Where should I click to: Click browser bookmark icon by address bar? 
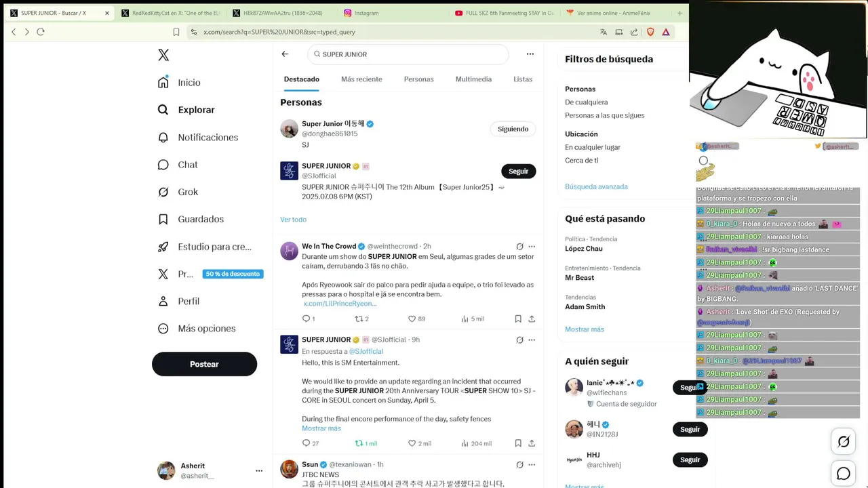coord(176,32)
